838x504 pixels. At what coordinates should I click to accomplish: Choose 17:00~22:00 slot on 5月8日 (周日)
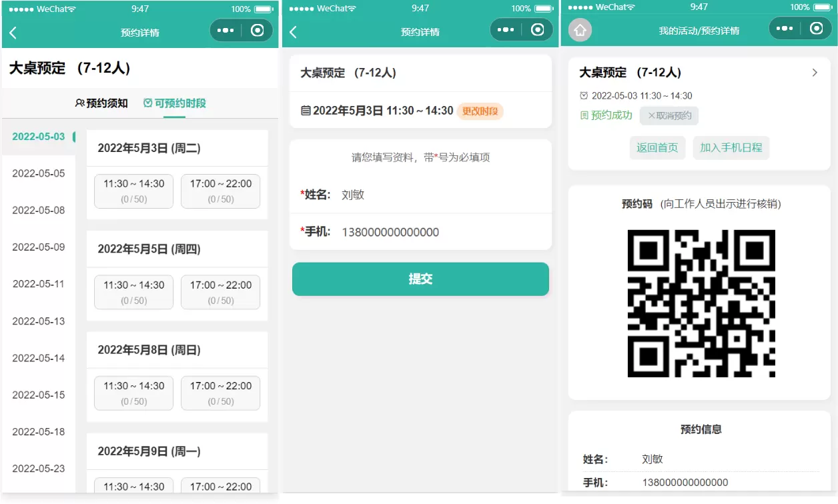coord(220,393)
